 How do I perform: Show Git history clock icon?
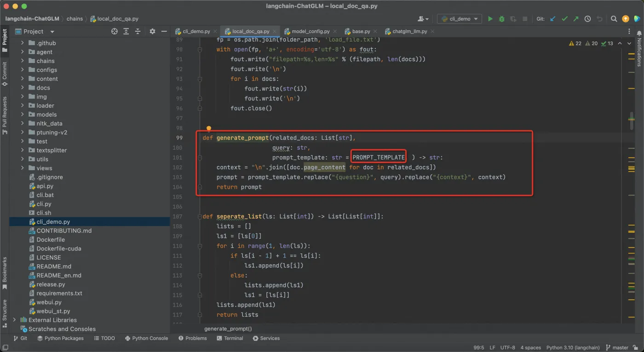tap(587, 19)
